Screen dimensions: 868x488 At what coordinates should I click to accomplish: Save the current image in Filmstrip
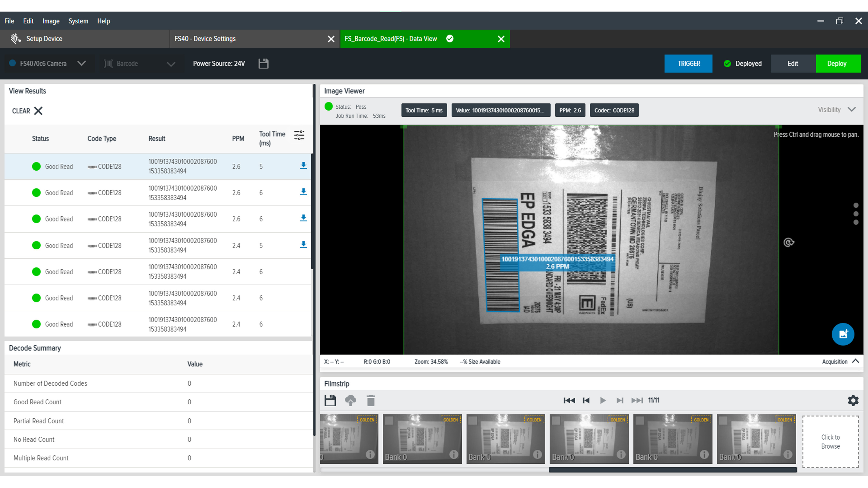(x=330, y=401)
